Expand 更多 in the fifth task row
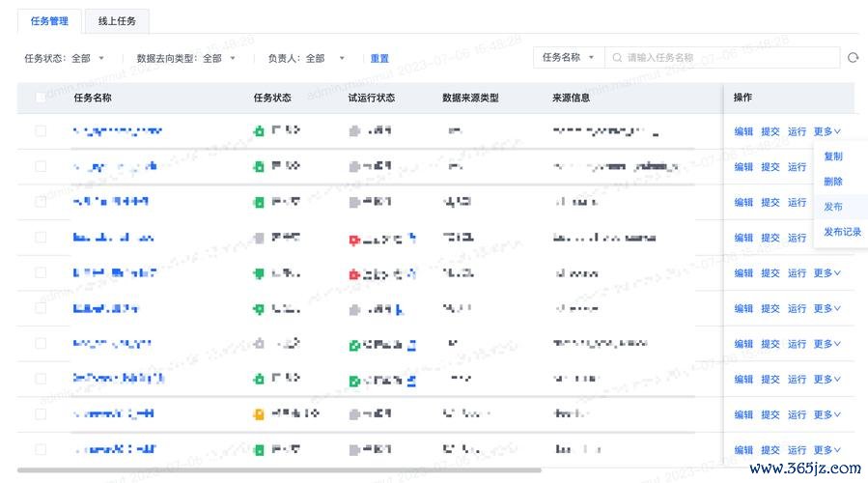 827,273
